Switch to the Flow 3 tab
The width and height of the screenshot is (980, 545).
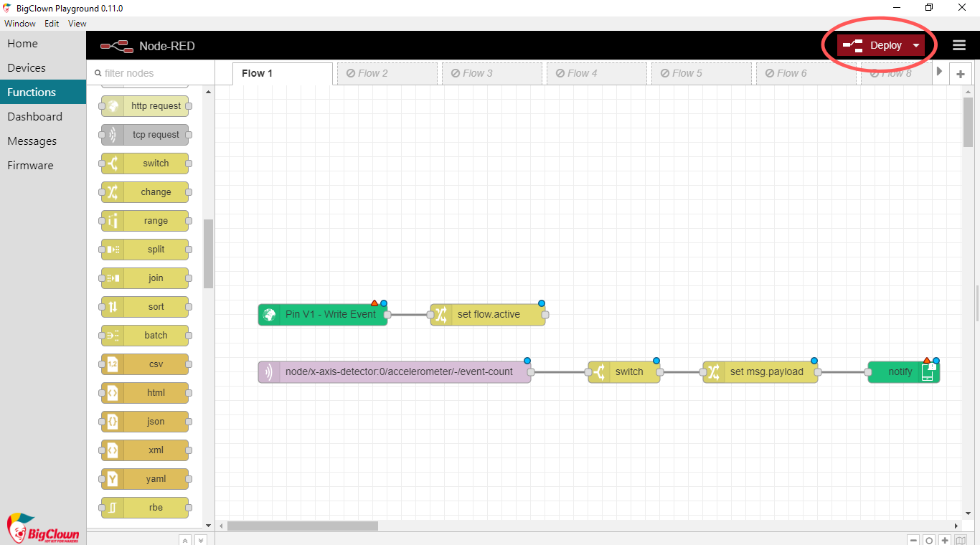click(492, 73)
